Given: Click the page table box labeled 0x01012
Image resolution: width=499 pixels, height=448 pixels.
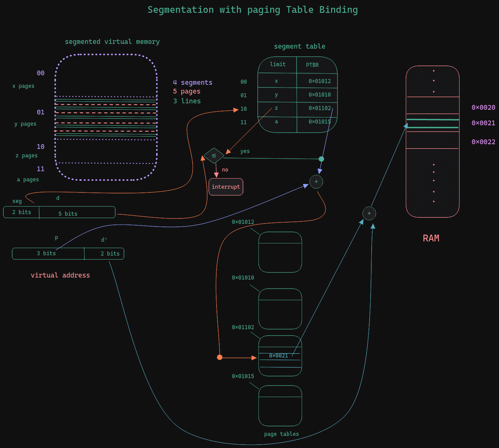Looking at the screenshot, I should click(x=280, y=252).
